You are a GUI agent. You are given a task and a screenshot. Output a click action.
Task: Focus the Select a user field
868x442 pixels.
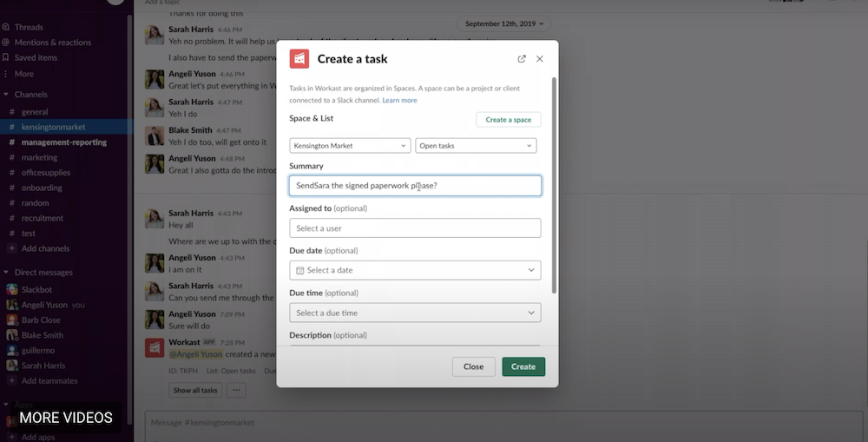pyautogui.click(x=415, y=228)
